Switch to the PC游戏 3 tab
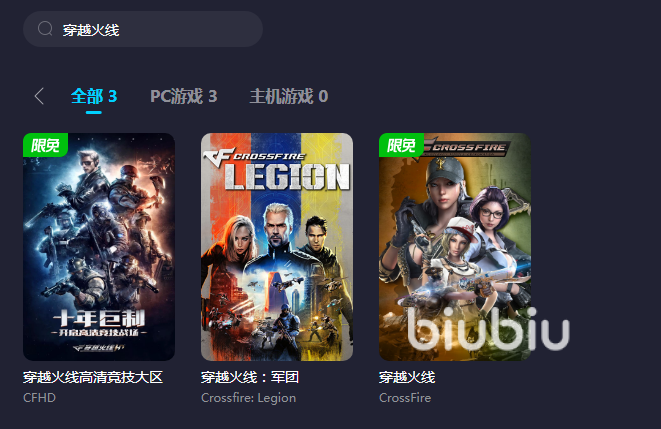This screenshot has height=429, width=661. [x=184, y=97]
